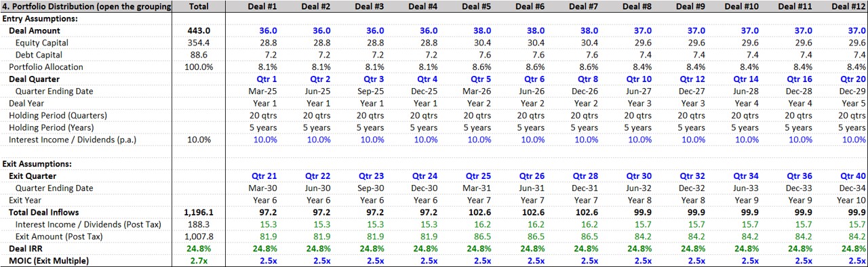The image size is (868, 267).
Task: Select Portfolio Allocation total 100.0%
Action: pos(199,67)
